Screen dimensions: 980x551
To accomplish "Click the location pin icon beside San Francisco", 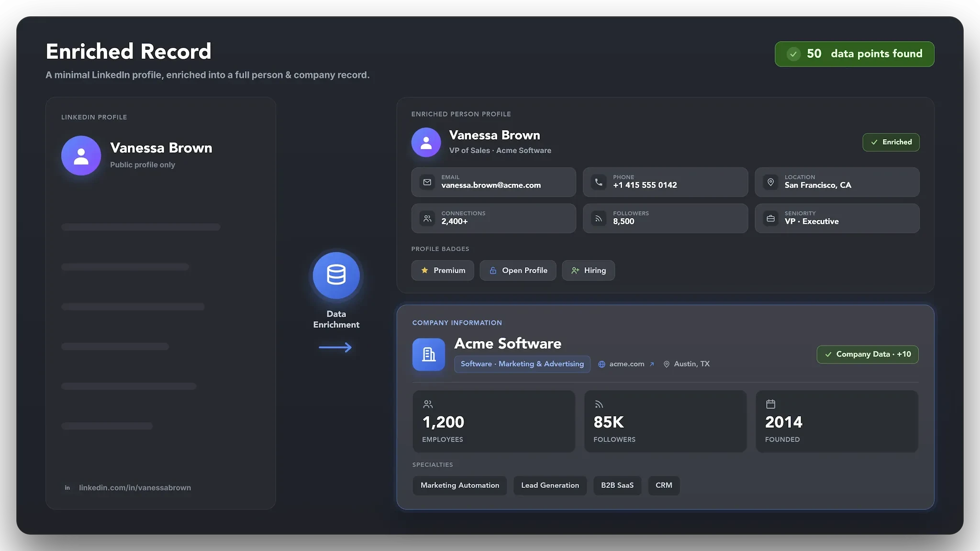I will coord(770,182).
